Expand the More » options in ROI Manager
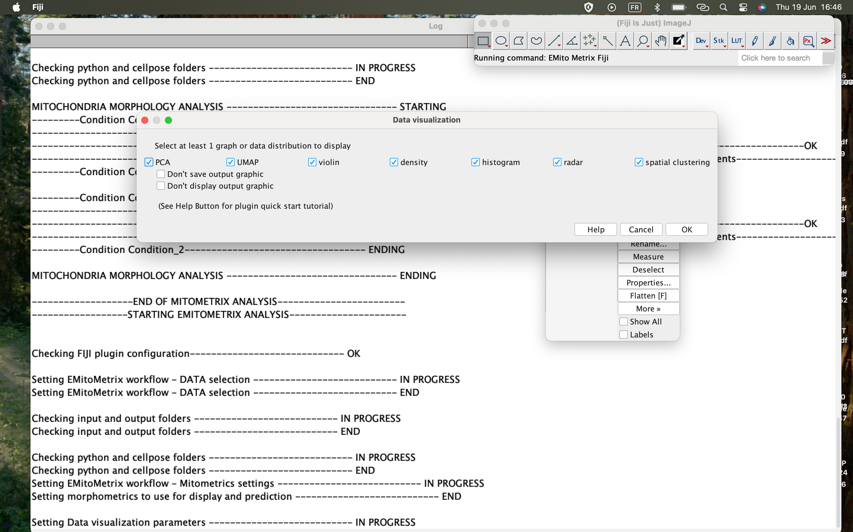 click(x=648, y=309)
